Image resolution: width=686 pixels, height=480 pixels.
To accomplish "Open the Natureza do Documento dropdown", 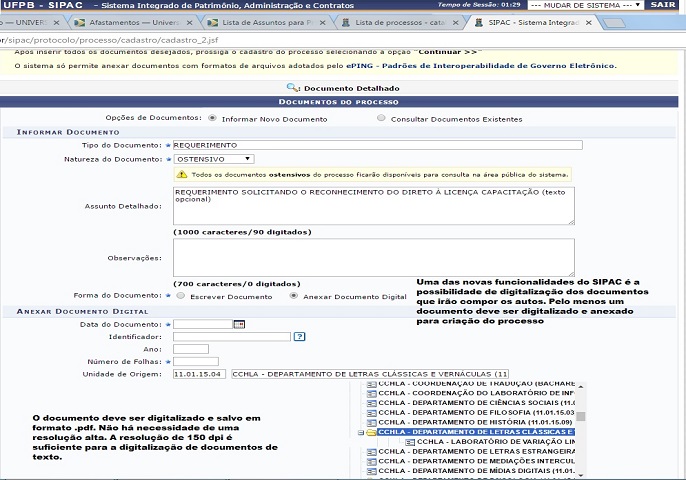I will point(213,158).
